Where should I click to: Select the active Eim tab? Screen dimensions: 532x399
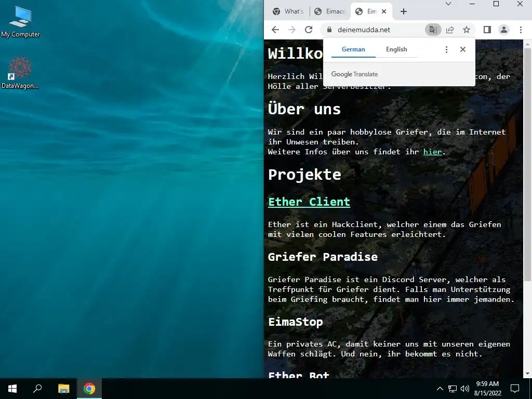pos(371,11)
